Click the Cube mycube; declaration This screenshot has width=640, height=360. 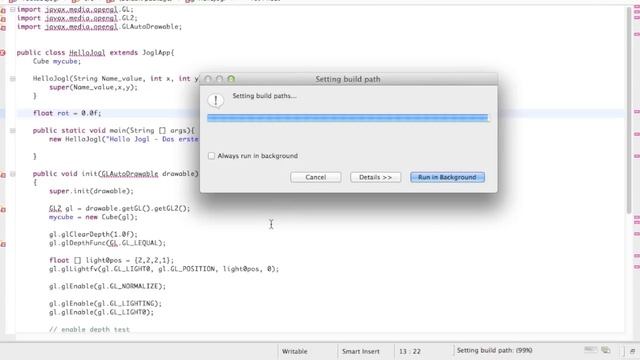tap(57, 61)
